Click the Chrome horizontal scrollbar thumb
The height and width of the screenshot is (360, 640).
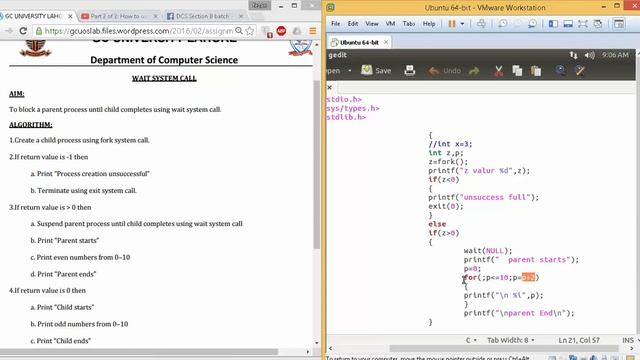click(x=139, y=352)
